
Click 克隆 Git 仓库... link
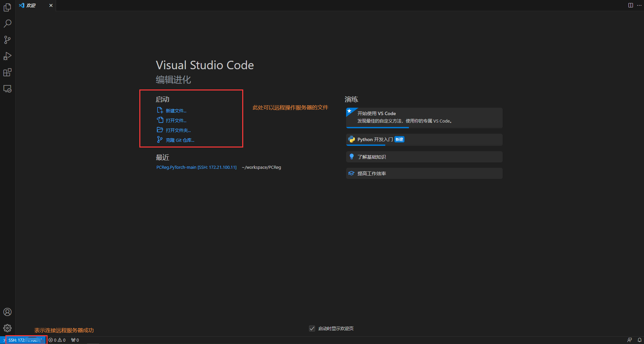coord(180,140)
